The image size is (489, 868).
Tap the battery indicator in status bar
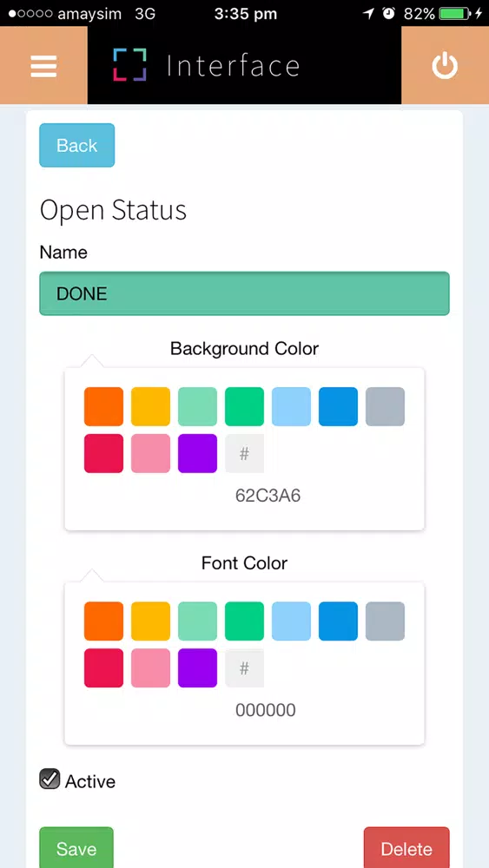pyautogui.click(x=456, y=14)
